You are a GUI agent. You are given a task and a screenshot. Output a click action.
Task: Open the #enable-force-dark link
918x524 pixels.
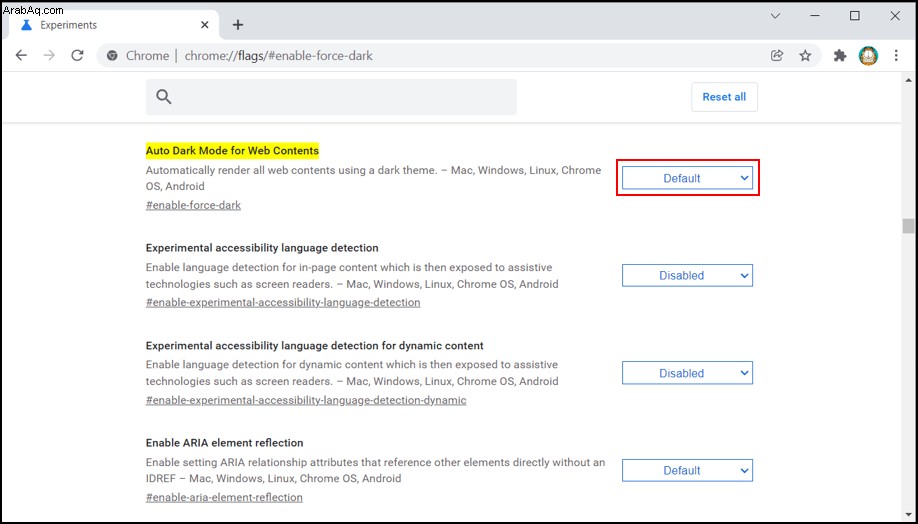point(193,206)
